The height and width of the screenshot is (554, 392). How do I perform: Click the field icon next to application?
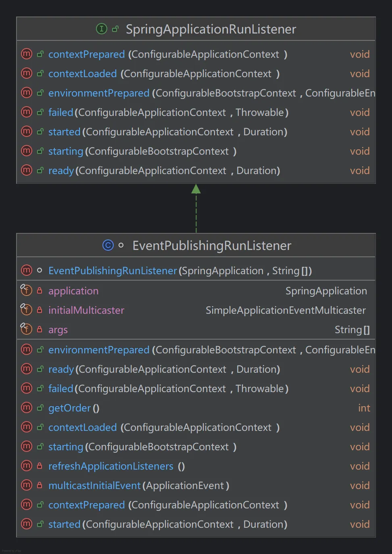pyautogui.click(x=26, y=290)
